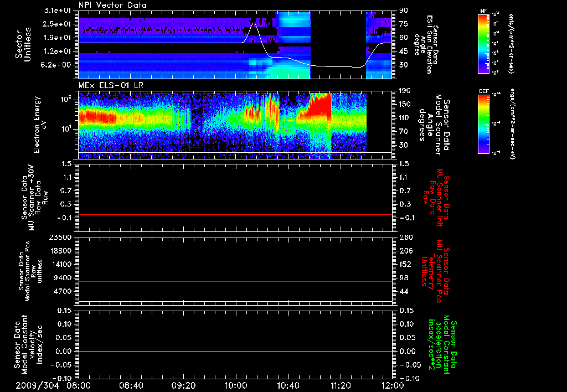Click the green zero line in velocity plot
The image size is (567, 392).
coord(235,351)
